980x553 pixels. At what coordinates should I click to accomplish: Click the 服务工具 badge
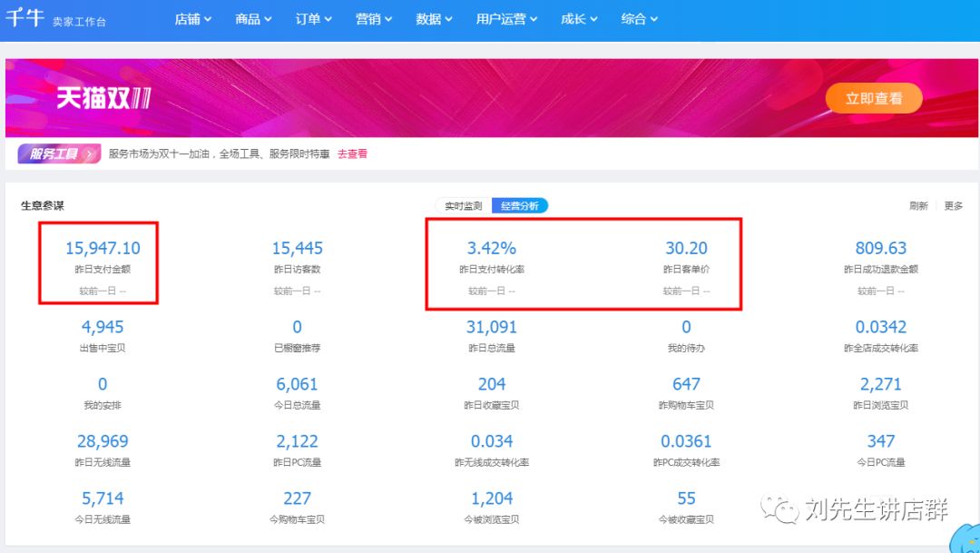tap(59, 153)
